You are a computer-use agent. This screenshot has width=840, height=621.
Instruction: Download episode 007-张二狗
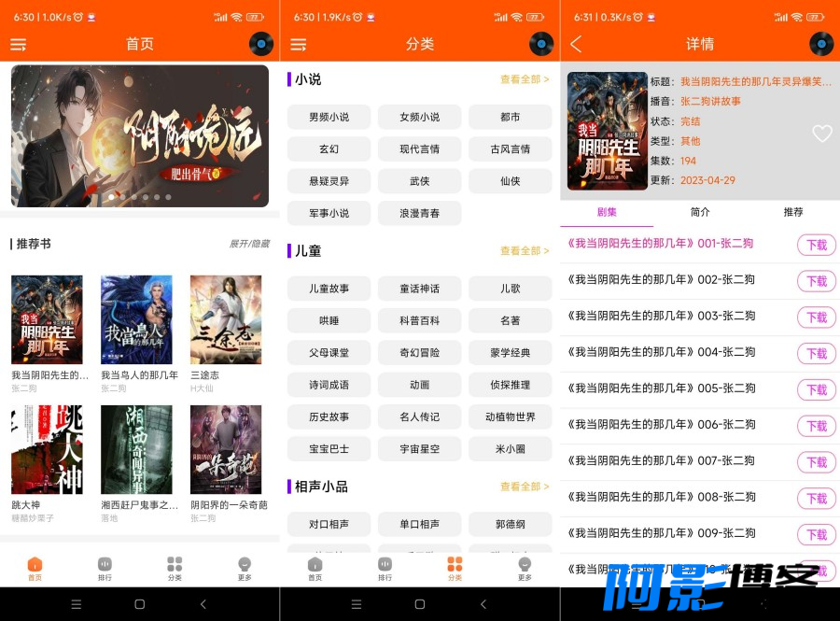(817, 462)
